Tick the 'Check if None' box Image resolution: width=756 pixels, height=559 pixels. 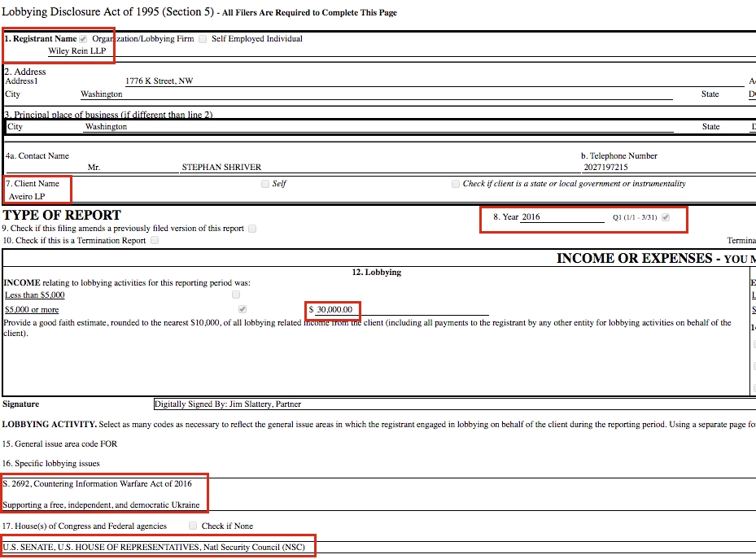tap(193, 526)
